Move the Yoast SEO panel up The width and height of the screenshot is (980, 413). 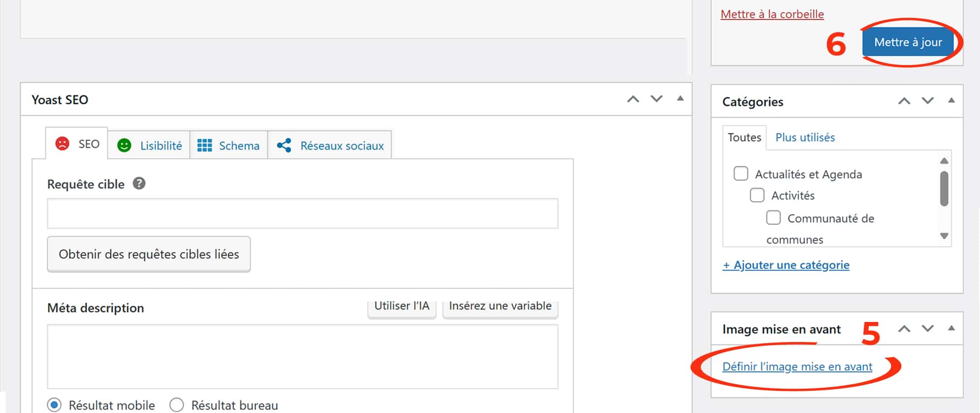633,99
